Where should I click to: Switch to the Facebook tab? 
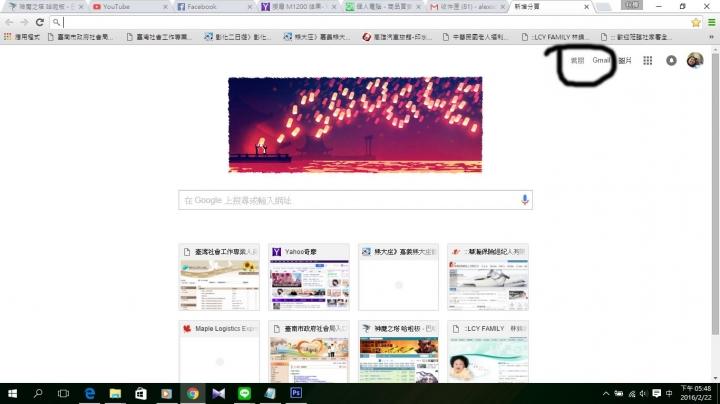(x=215, y=6)
